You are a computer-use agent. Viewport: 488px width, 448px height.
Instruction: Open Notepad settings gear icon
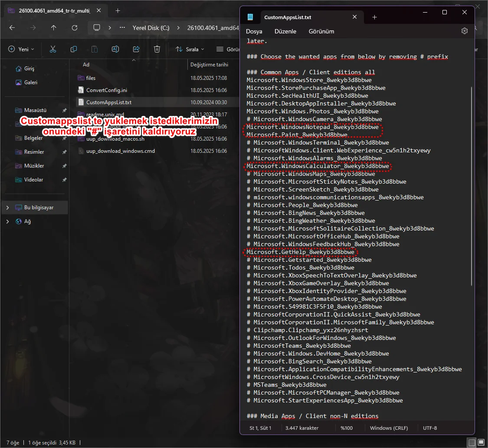click(464, 31)
